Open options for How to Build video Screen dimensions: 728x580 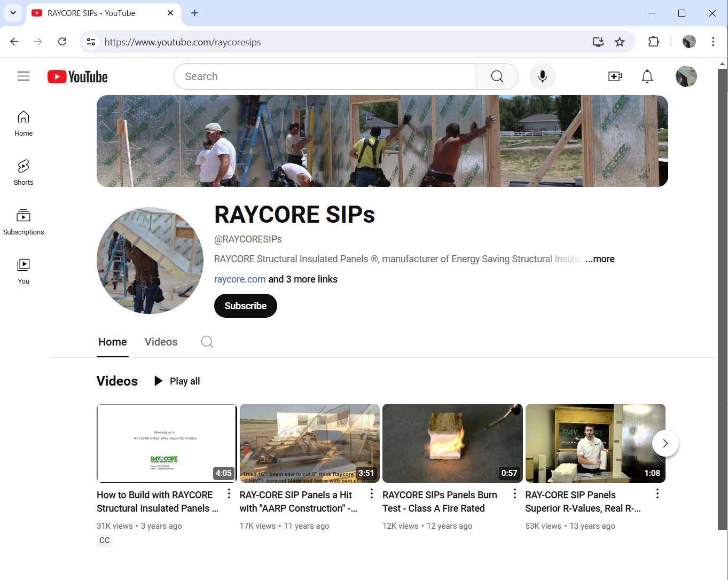click(x=229, y=494)
